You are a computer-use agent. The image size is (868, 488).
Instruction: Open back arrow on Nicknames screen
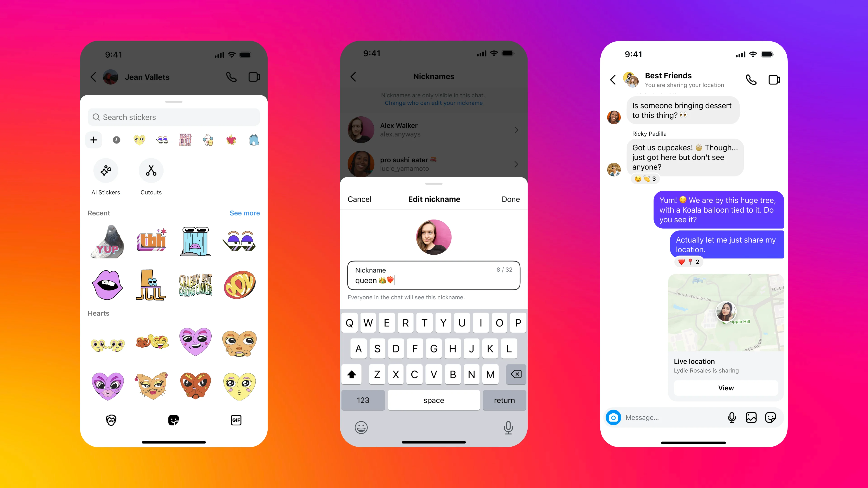(354, 76)
